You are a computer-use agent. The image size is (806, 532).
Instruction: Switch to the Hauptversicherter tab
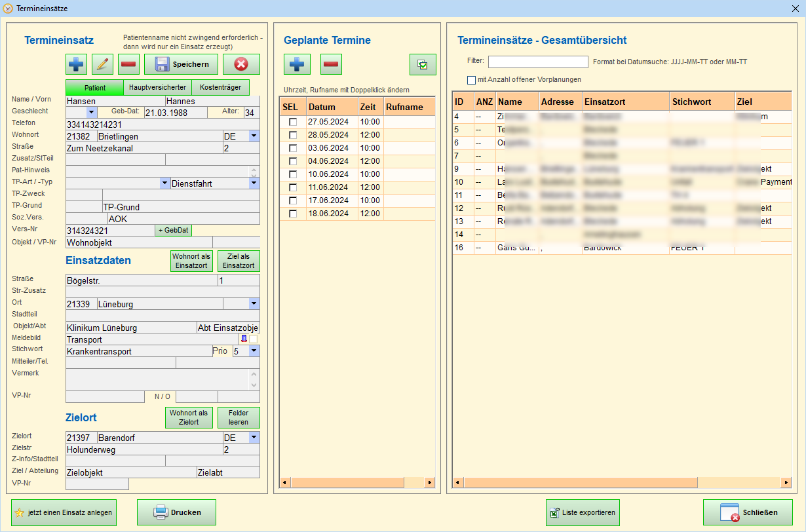157,87
